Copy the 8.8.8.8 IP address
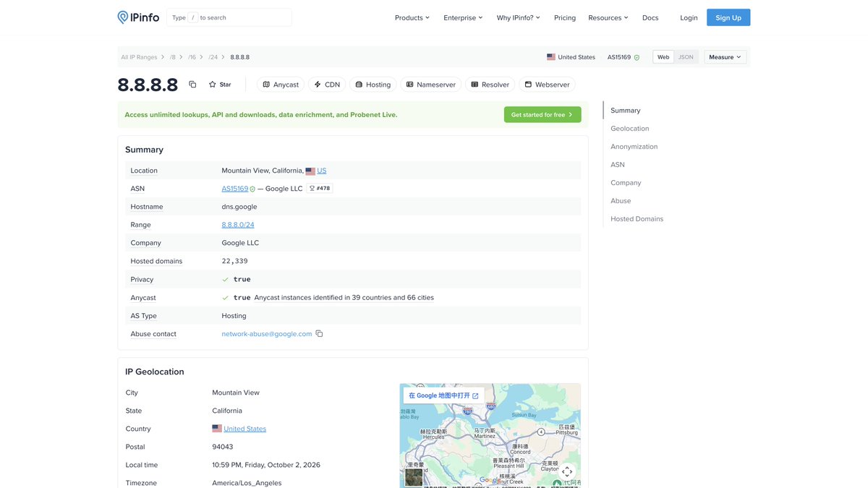The width and height of the screenshot is (868, 488). [x=192, y=85]
